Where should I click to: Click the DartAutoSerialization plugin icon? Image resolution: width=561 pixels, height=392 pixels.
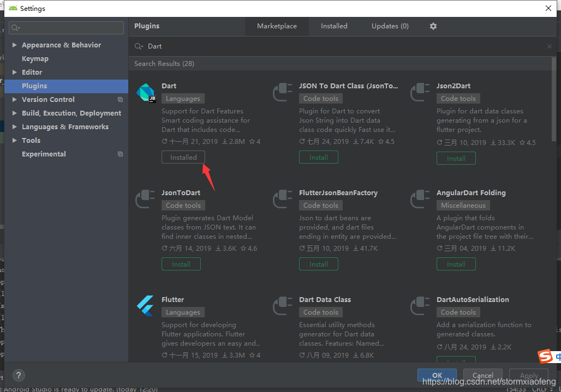click(420, 306)
